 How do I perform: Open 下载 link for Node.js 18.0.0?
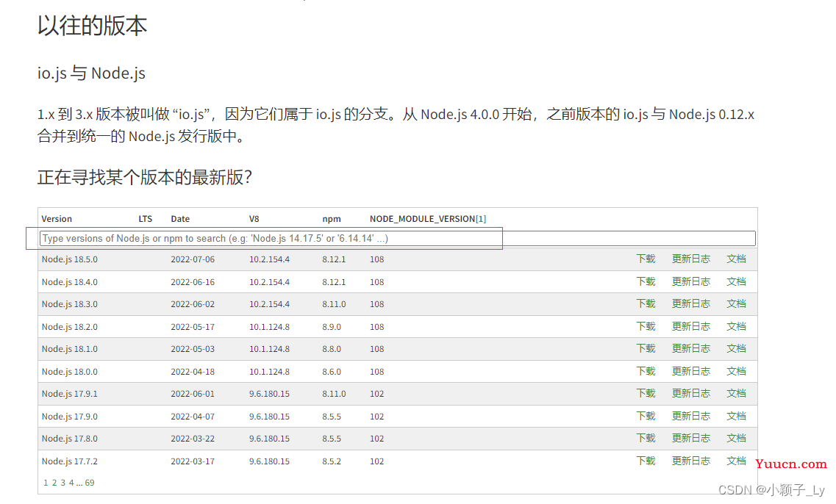[x=646, y=371]
